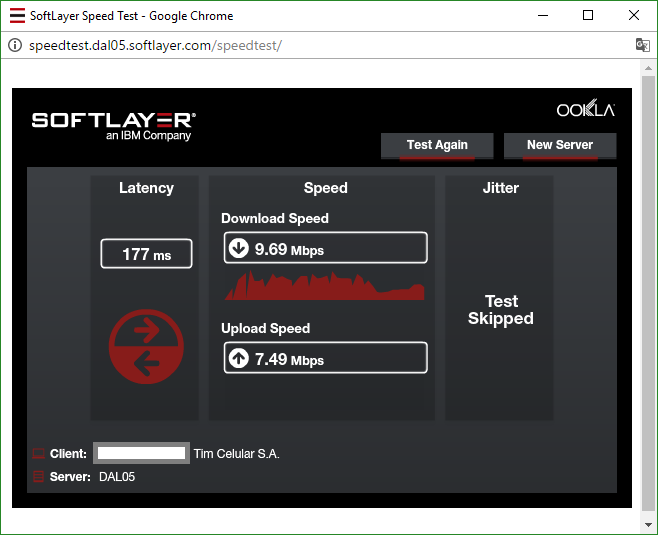The width and height of the screenshot is (658, 535).
Task: Click the SoftLayer favicon in title bar
Action: 17,16
